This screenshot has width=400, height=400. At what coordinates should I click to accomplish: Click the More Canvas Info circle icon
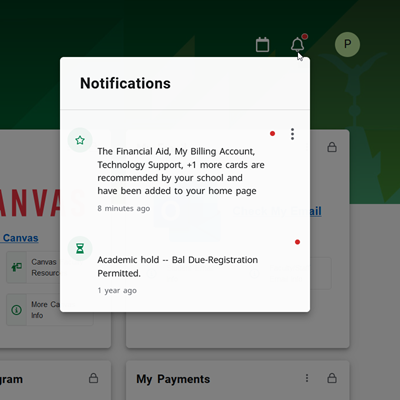16,310
